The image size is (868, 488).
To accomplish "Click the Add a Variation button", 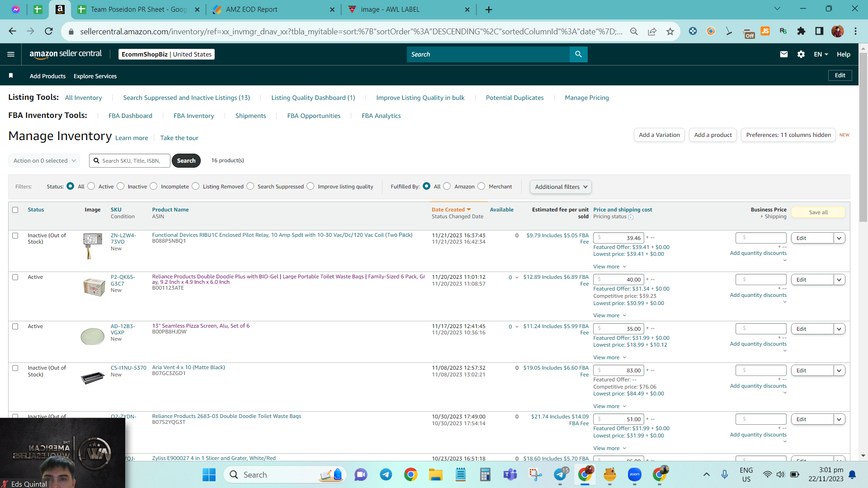I will pos(659,135).
